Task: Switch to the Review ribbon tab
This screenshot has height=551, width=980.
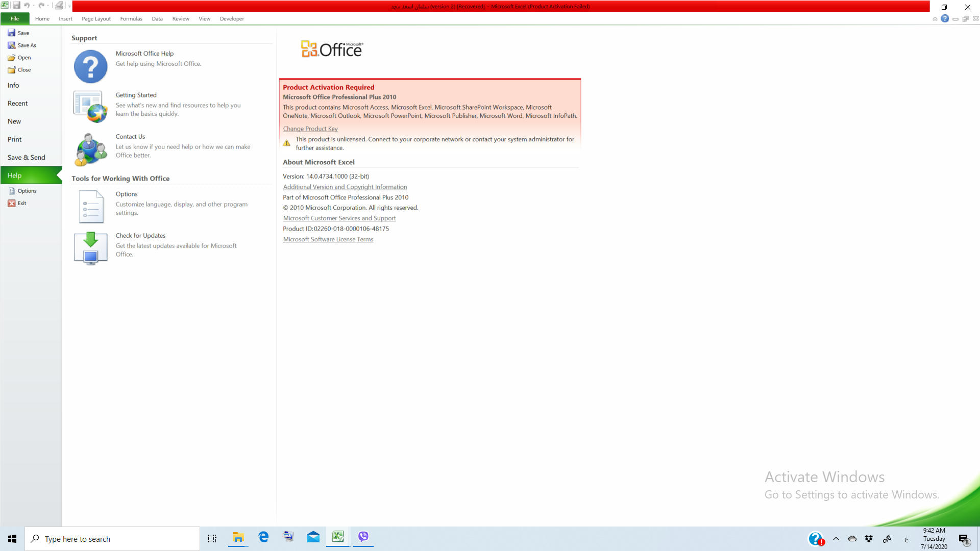Action: tap(181, 19)
